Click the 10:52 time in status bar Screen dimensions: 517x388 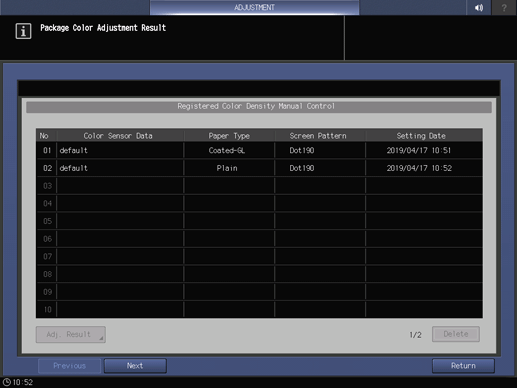pos(23,382)
